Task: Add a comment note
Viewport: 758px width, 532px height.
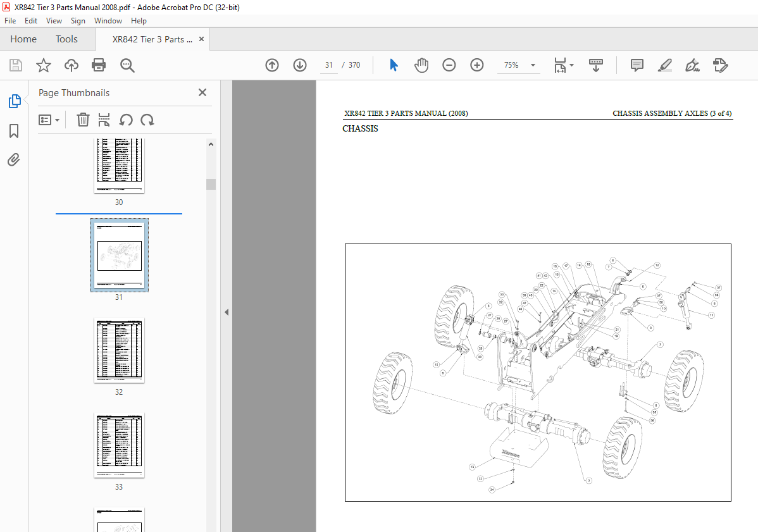Action: pyautogui.click(x=637, y=65)
